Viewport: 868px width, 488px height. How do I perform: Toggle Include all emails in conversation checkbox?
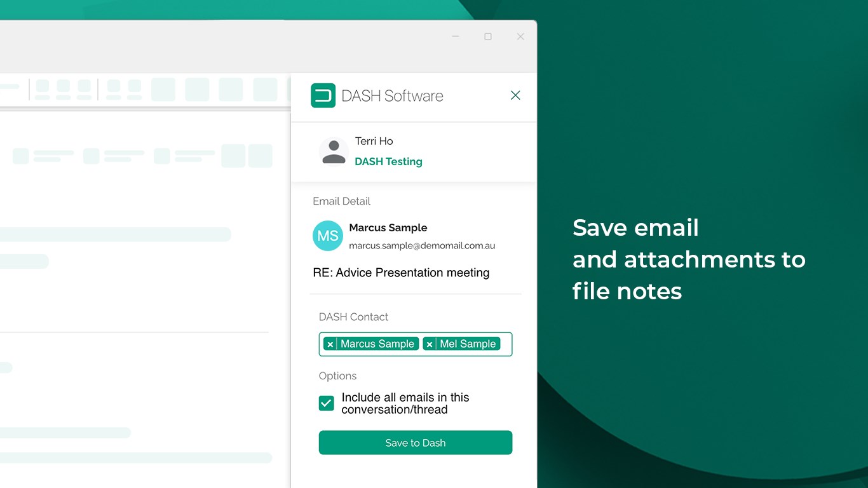coord(327,403)
